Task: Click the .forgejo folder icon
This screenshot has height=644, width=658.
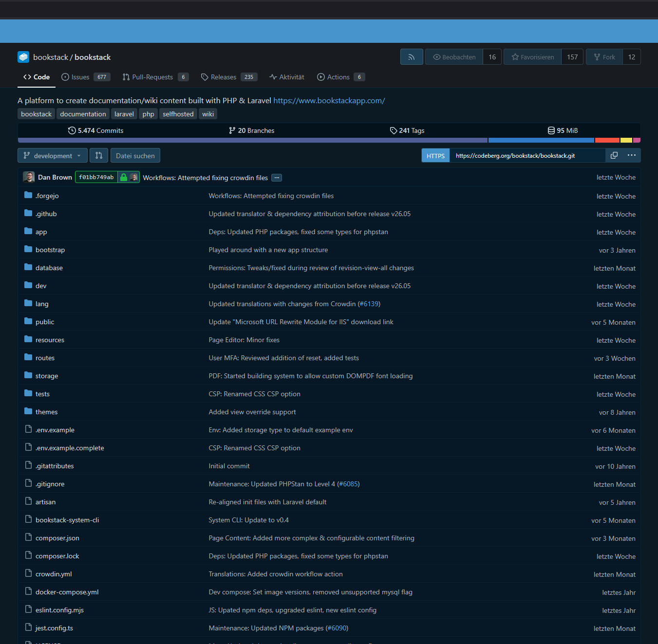Action: [28, 195]
